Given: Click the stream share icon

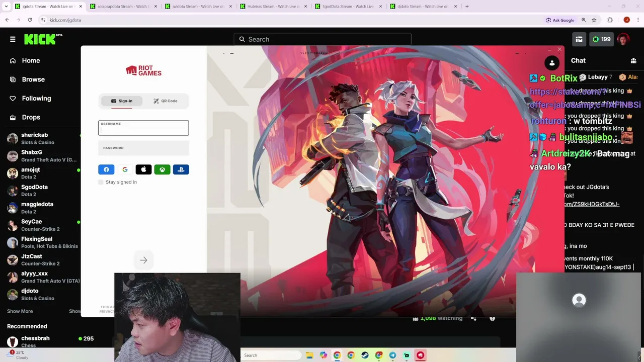Looking at the screenshot, I should point(473,318).
